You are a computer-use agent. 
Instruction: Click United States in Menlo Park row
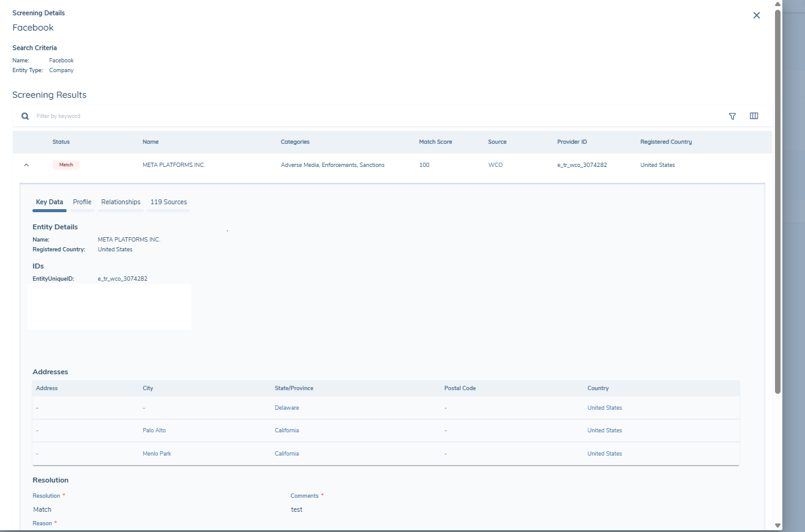pos(604,454)
